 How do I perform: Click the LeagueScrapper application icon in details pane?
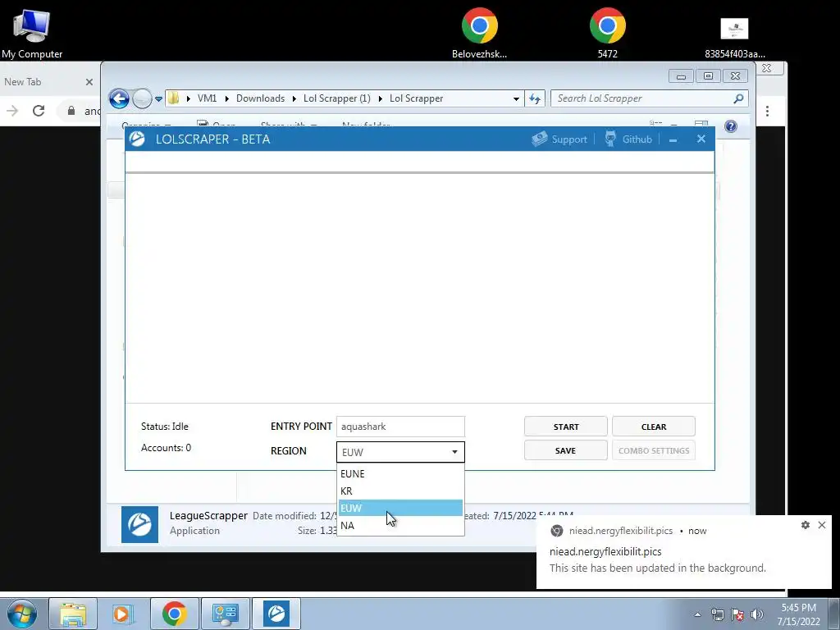click(x=139, y=524)
